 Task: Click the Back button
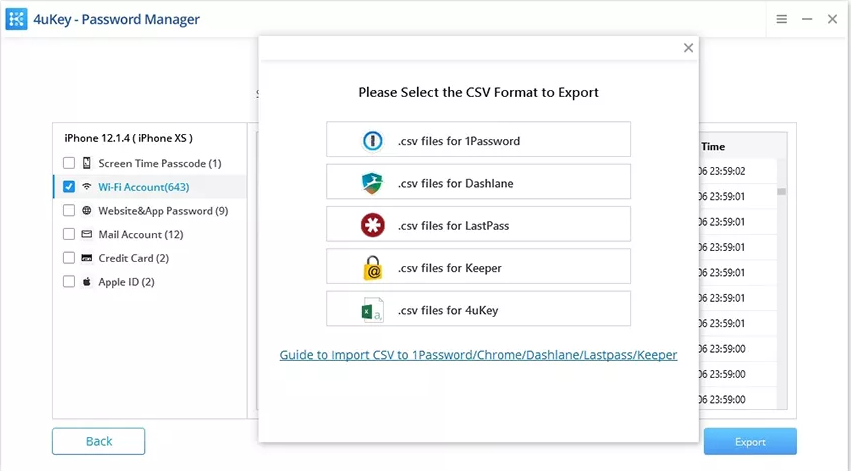(x=99, y=441)
